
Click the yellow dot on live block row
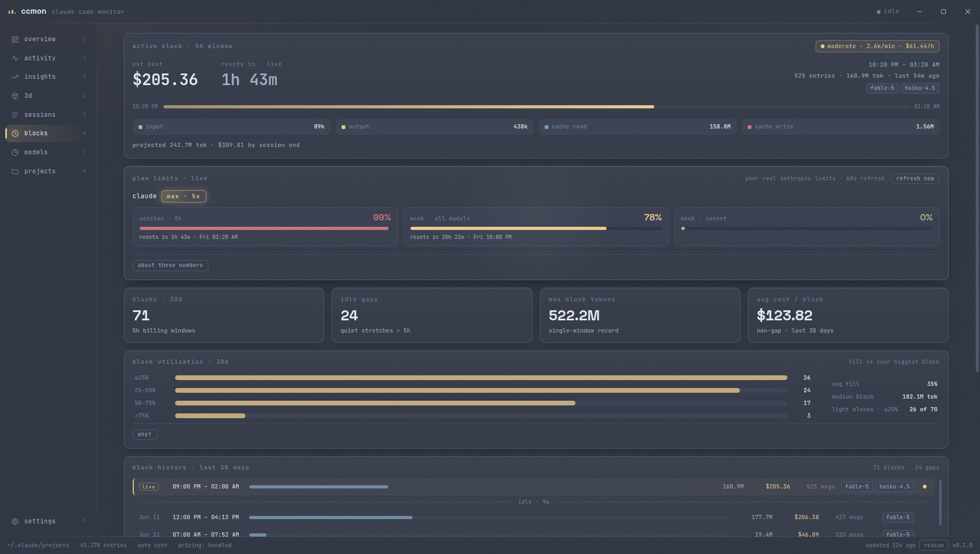pyautogui.click(x=924, y=487)
